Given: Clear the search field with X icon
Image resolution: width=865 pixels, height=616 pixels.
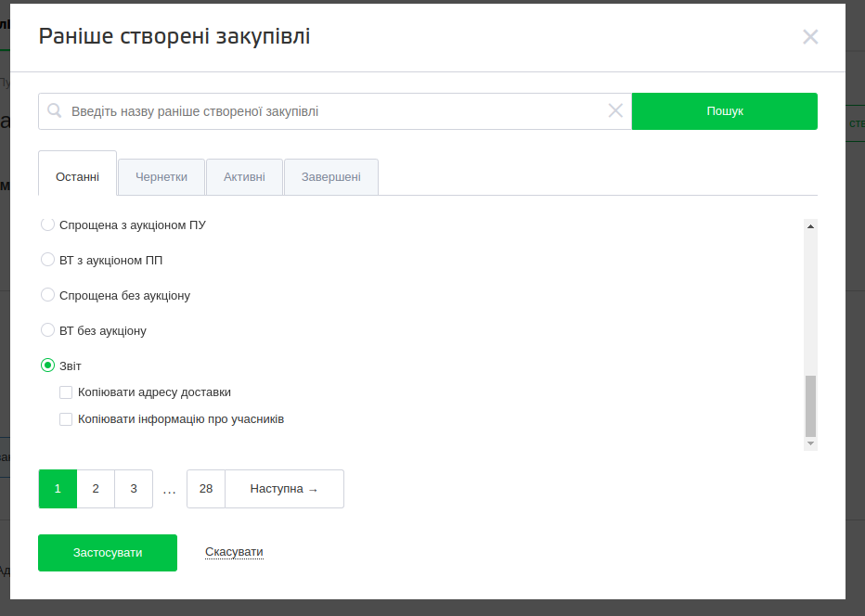Looking at the screenshot, I should tap(615, 111).
